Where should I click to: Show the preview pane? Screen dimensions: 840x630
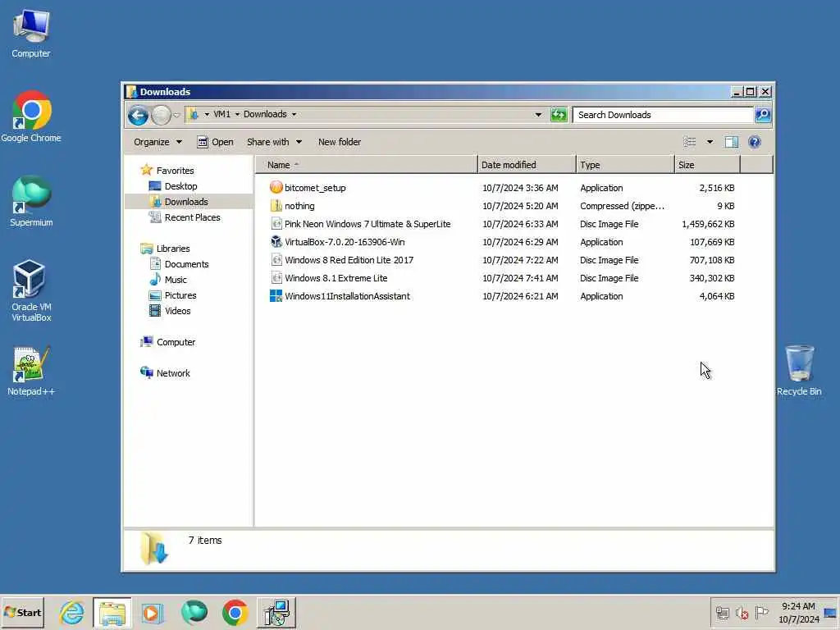click(731, 142)
